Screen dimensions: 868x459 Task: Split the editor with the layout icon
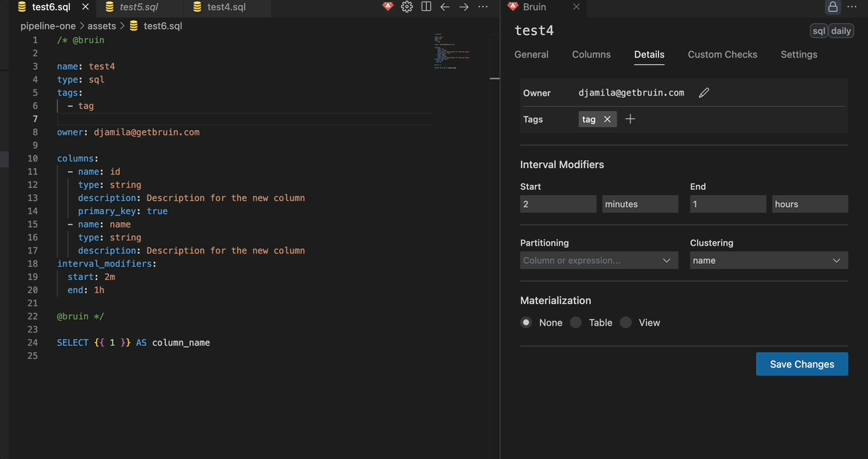(426, 7)
